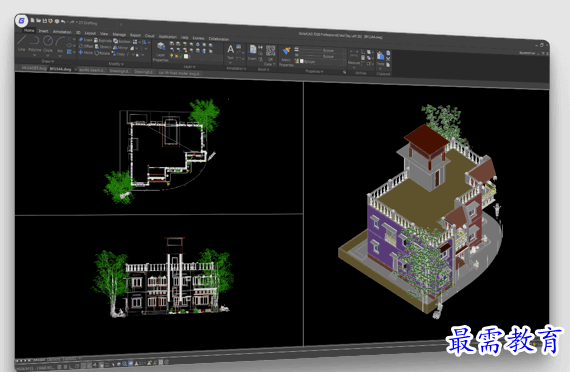
Task: Expand the Draw panel
Action: coord(47,61)
